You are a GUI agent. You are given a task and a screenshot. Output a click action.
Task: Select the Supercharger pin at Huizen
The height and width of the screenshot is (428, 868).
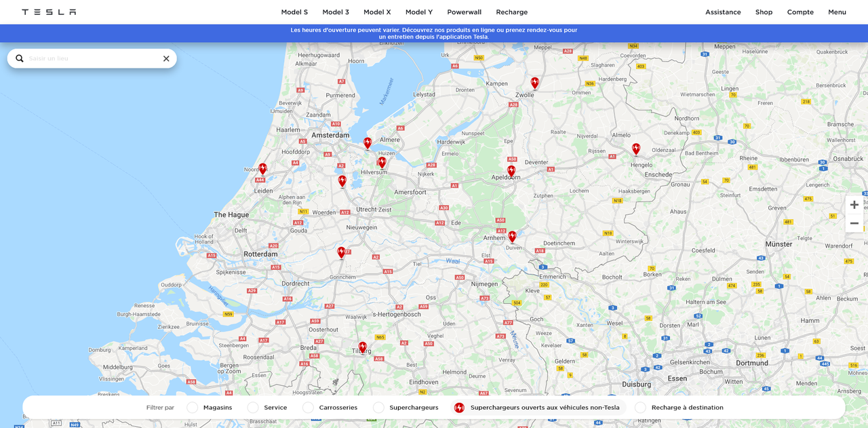coord(382,162)
